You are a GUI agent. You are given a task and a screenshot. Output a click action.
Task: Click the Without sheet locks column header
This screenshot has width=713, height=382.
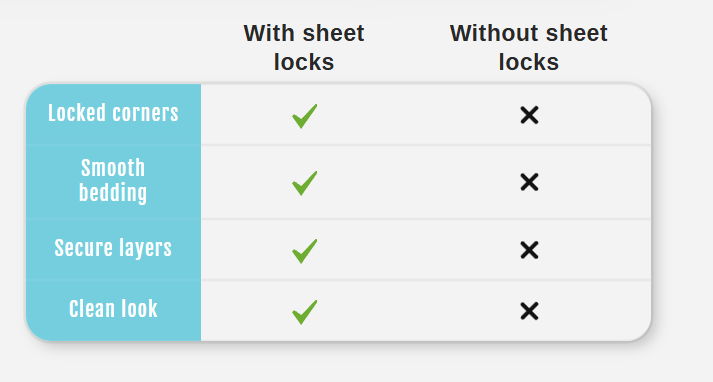pos(529,47)
